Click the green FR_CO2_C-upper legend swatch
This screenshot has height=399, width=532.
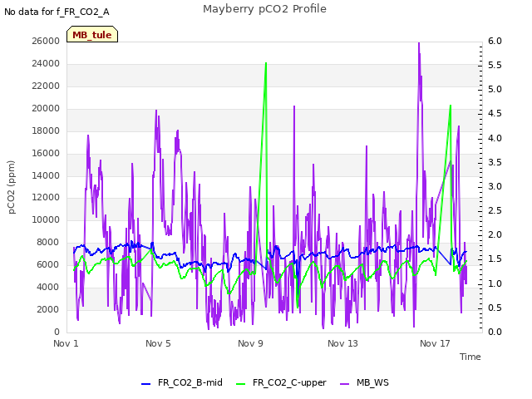[240, 384]
